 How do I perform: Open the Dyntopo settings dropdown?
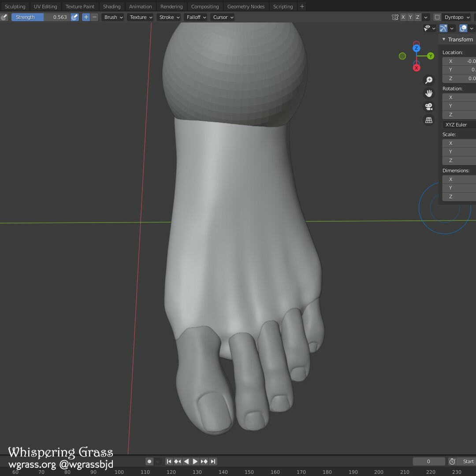[457, 17]
